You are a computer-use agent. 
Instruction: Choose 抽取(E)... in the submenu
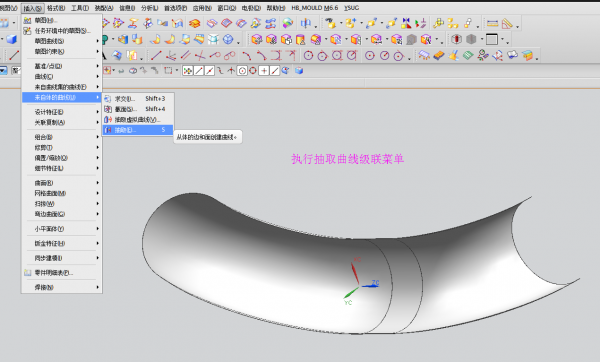[x=138, y=130]
